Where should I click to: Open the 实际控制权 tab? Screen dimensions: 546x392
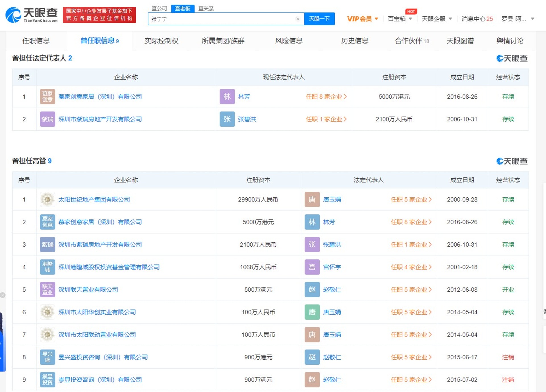(161, 41)
